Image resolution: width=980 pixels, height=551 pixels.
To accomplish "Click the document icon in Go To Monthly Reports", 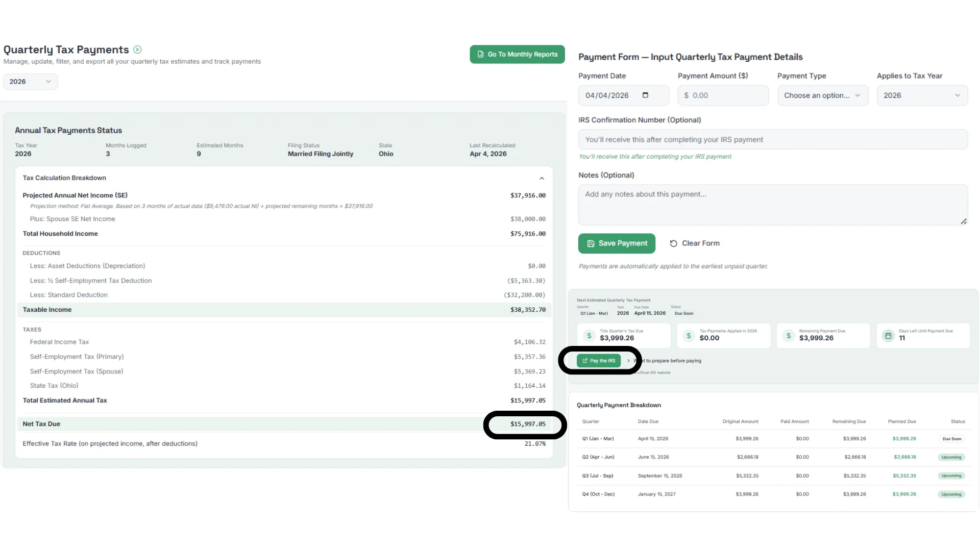I will (x=480, y=54).
